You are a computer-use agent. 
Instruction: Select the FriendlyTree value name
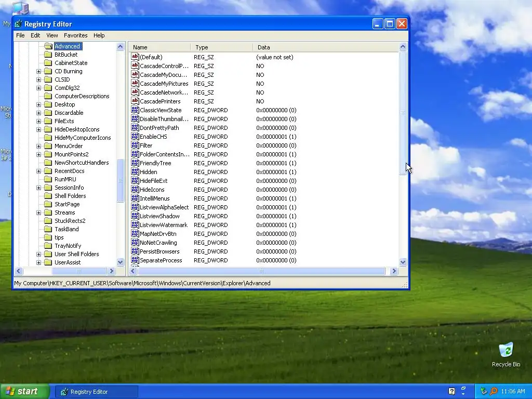[x=155, y=163]
